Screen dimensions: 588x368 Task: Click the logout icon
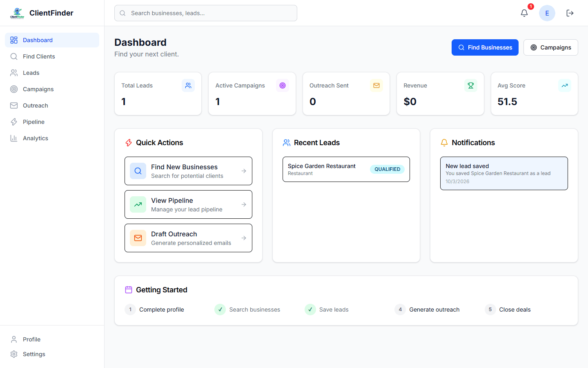[x=570, y=13]
